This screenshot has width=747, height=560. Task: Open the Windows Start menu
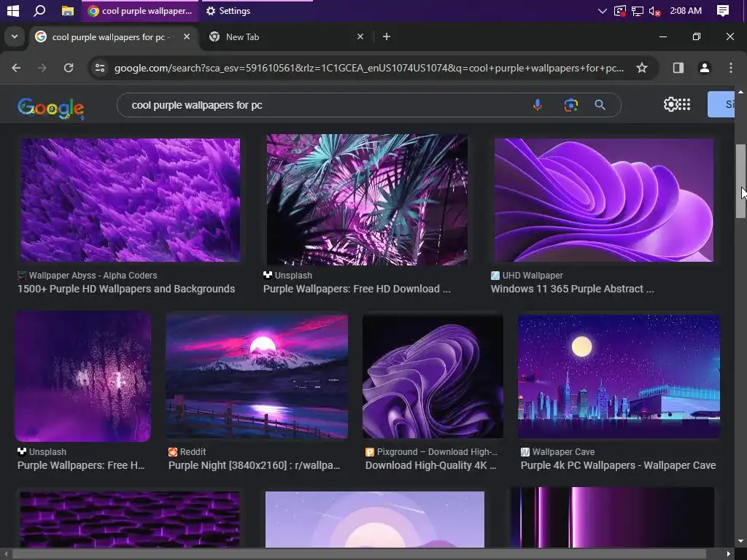(x=13, y=10)
